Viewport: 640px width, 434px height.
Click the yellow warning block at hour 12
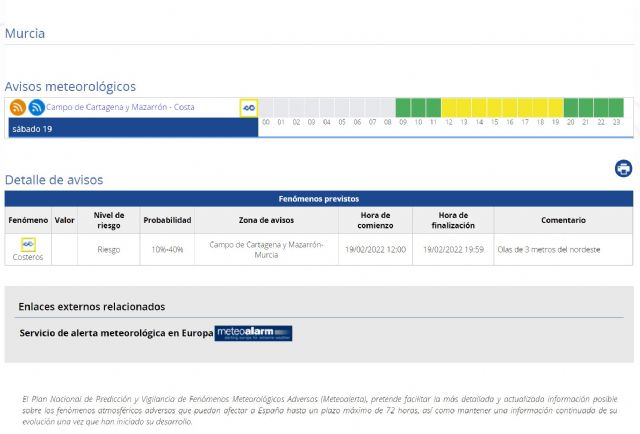pos(449,107)
